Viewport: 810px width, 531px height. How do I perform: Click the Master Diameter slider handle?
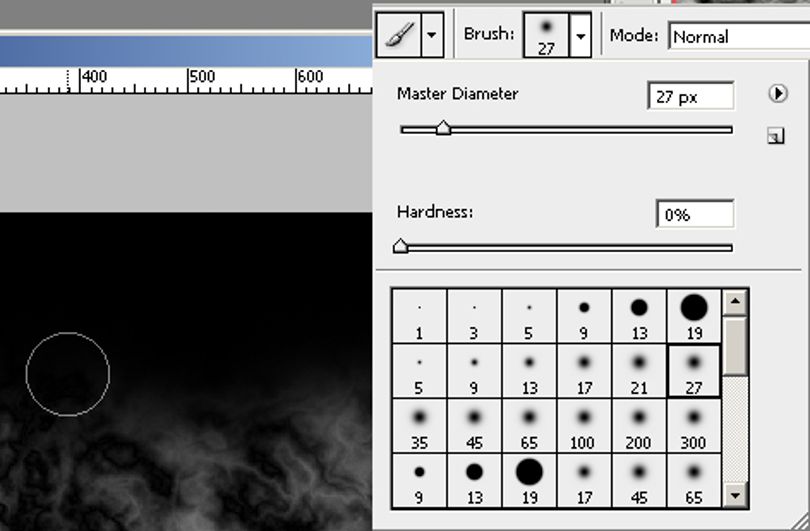443,128
